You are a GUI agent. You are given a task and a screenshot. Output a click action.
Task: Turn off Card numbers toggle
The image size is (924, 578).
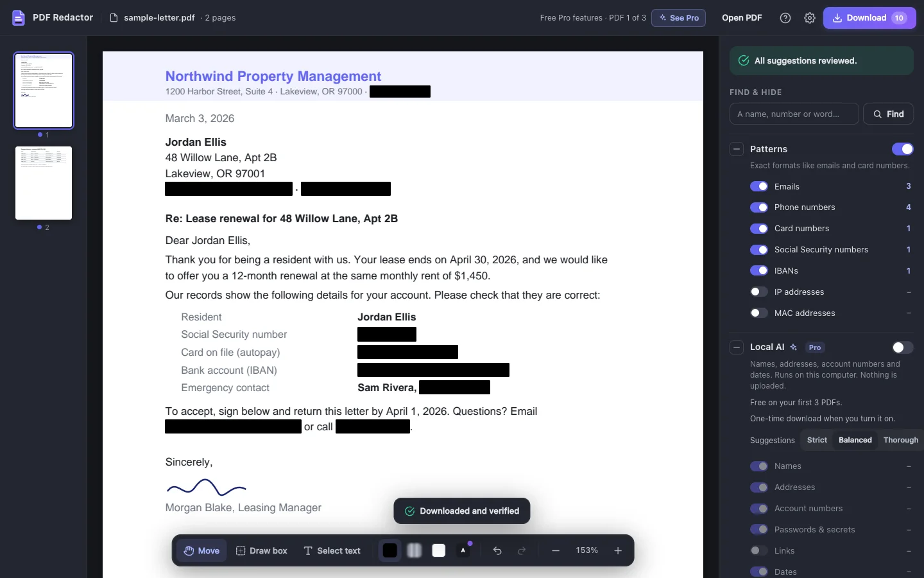coord(759,229)
